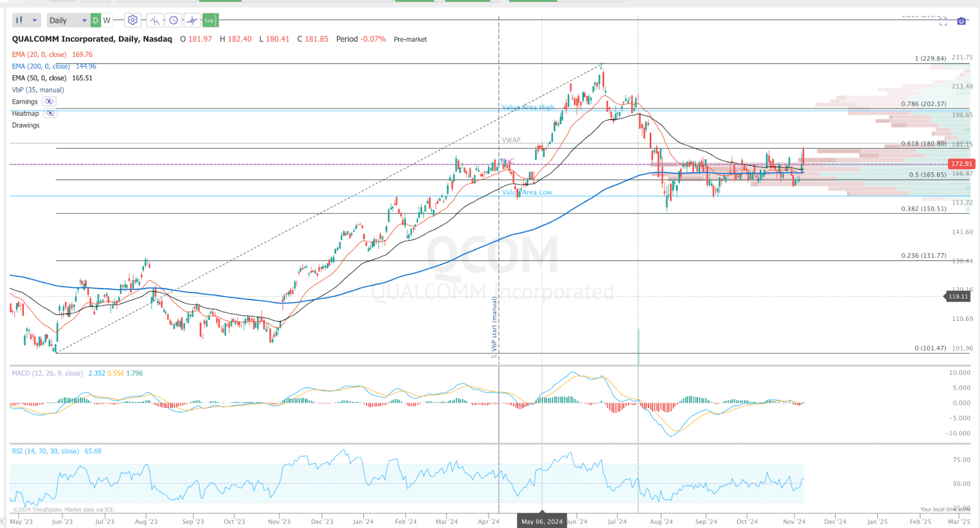The width and height of the screenshot is (980, 528).
Task: Switch to the W weekly timeframe
Action: click(107, 20)
